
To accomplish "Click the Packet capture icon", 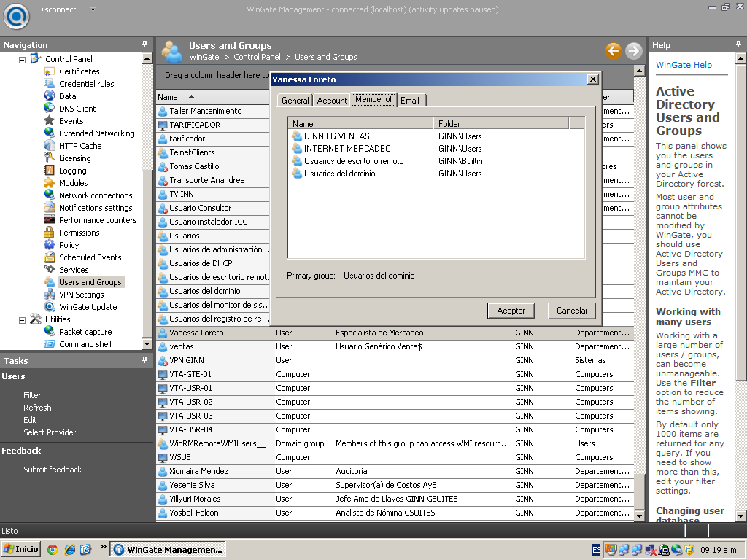I will 50,332.
